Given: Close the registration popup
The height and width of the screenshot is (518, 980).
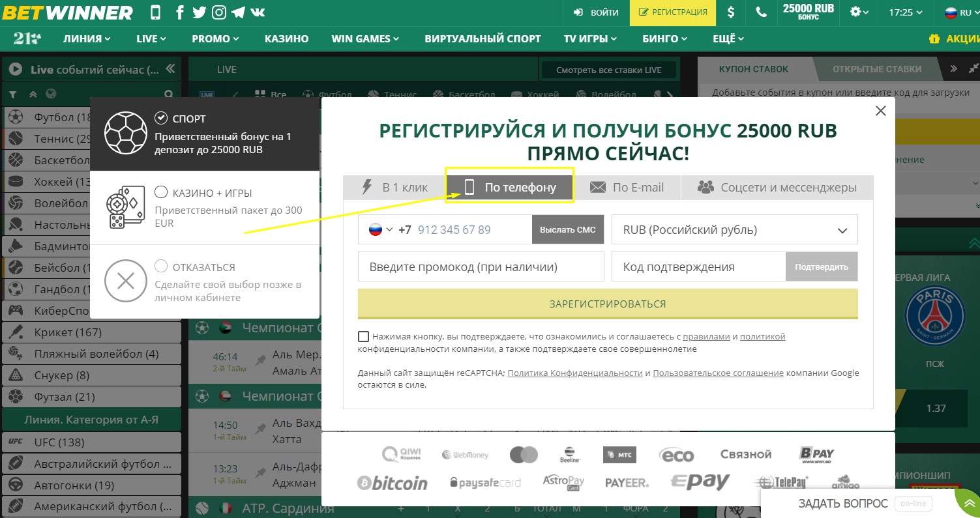Looking at the screenshot, I should (881, 111).
